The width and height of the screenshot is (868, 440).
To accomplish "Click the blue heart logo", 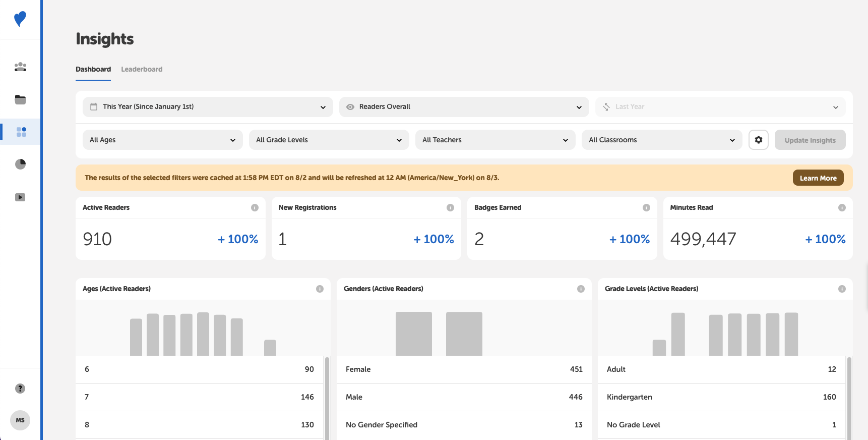I will click(20, 19).
